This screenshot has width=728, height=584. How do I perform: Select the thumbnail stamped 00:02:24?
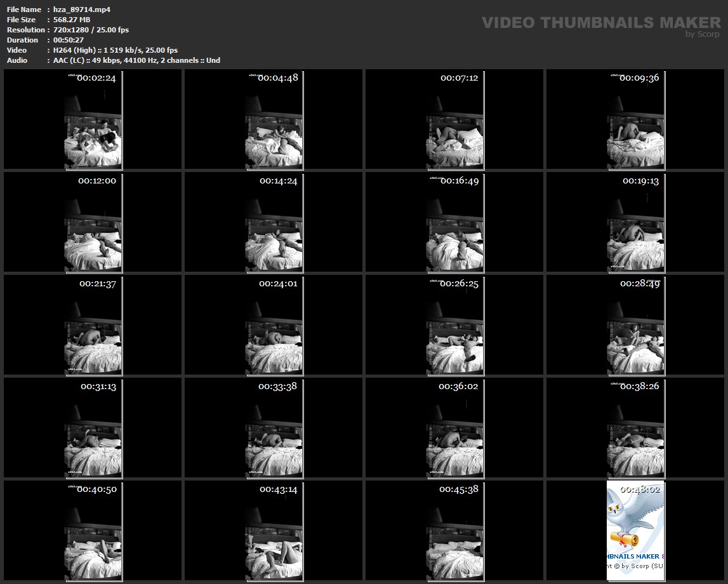tap(93, 120)
